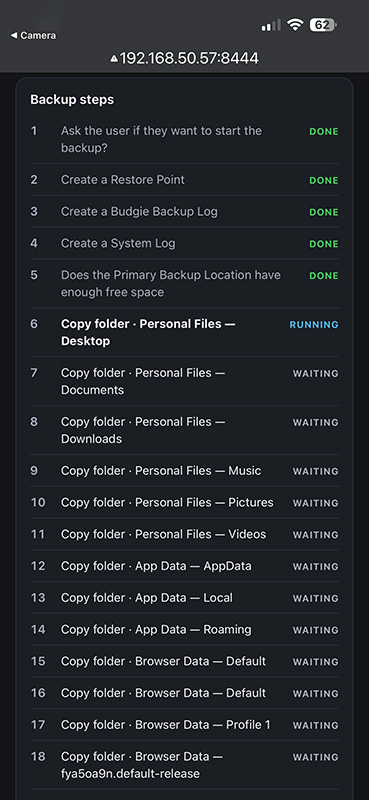This screenshot has width=369, height=800.
Task: Tap the DONE status for Budgie Backup Log
Action: coord(324,212)
